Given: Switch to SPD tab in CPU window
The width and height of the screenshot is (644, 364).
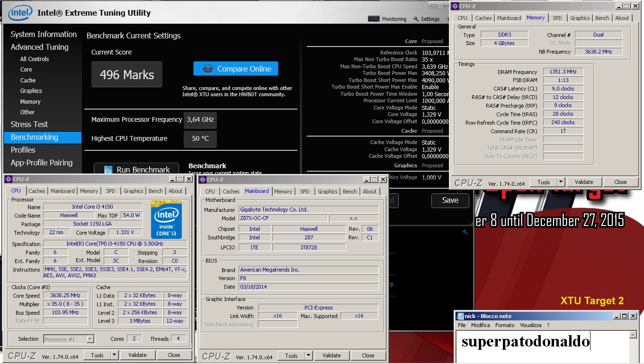Looking at the screenshot, I should pyautogui.click(x=111, y=191).
